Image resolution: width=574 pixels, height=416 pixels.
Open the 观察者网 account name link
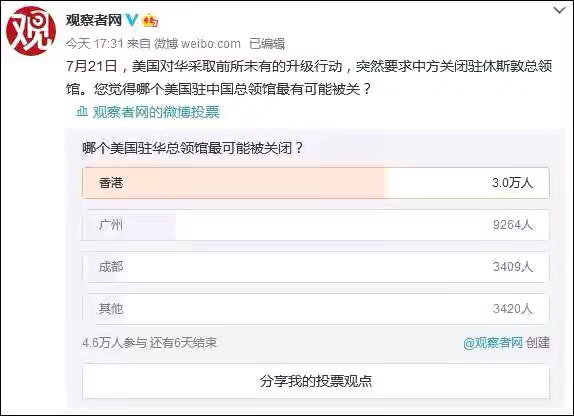[x=94, y=20]
